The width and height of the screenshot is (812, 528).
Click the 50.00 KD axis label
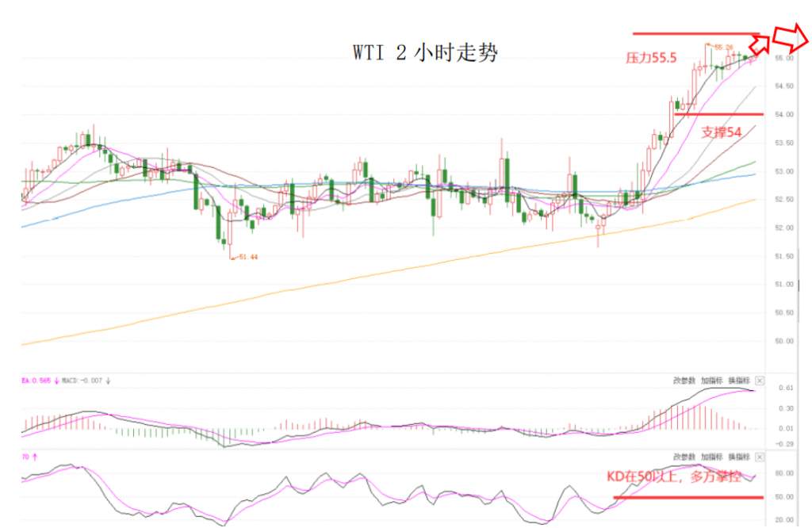tap(784, 497)
